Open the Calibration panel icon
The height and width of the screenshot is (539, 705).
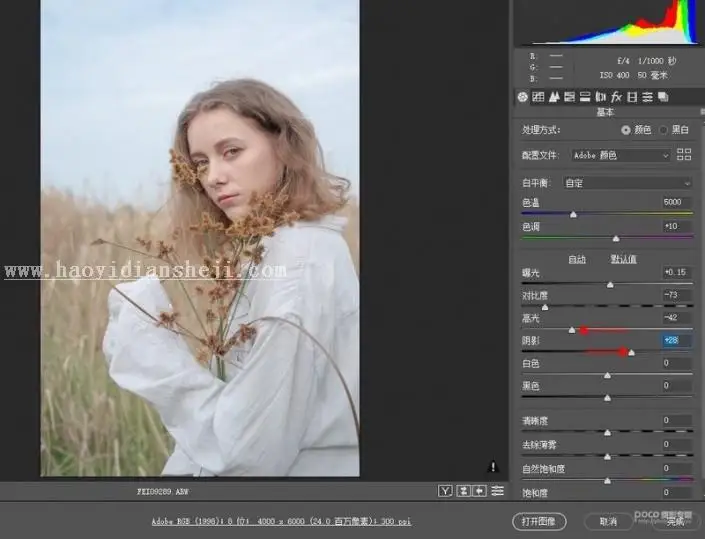(x=632, y=97)
